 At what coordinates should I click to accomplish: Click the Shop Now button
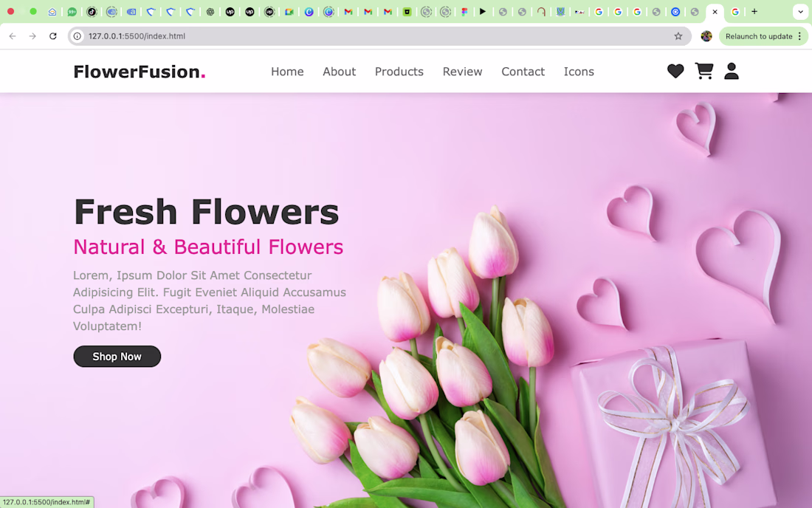coord(117,357)
